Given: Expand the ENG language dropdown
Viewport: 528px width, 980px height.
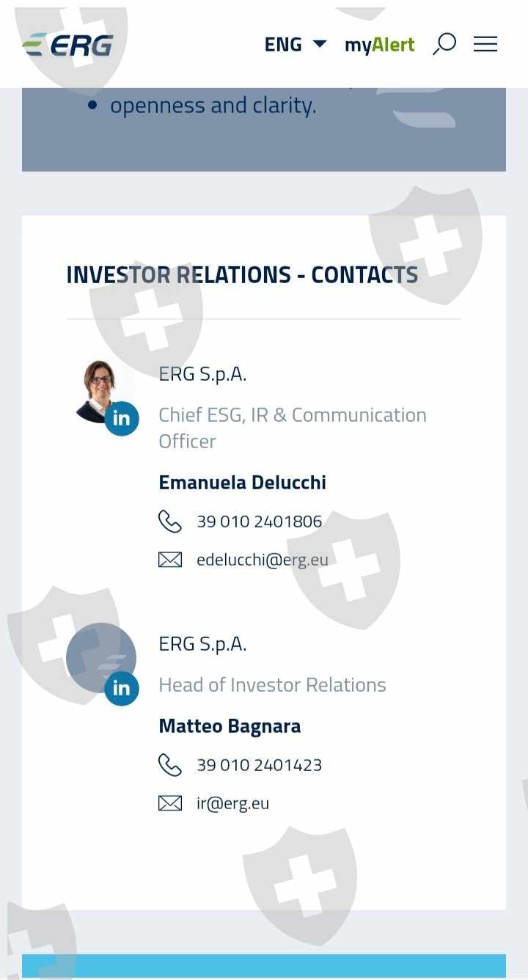Looking at the screenshot, I should pyautogui.click(x=295, y=45).
